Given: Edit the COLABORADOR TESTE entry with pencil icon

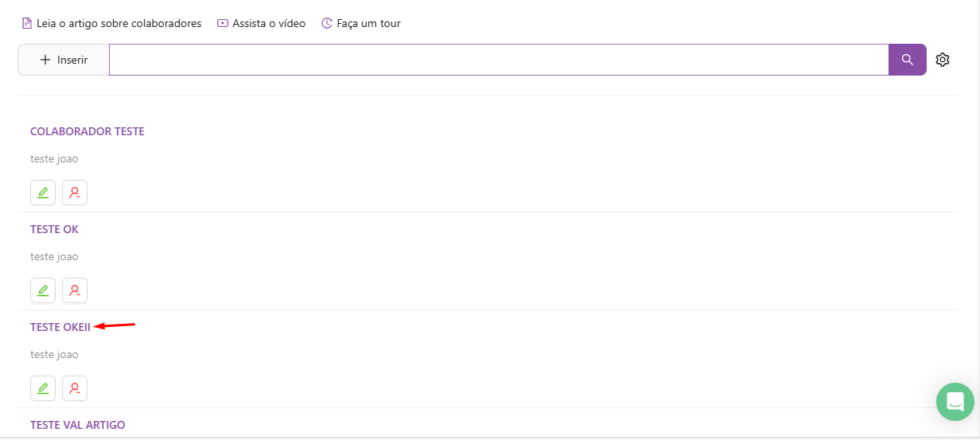Looking at the screenshot, I should 43,193.
